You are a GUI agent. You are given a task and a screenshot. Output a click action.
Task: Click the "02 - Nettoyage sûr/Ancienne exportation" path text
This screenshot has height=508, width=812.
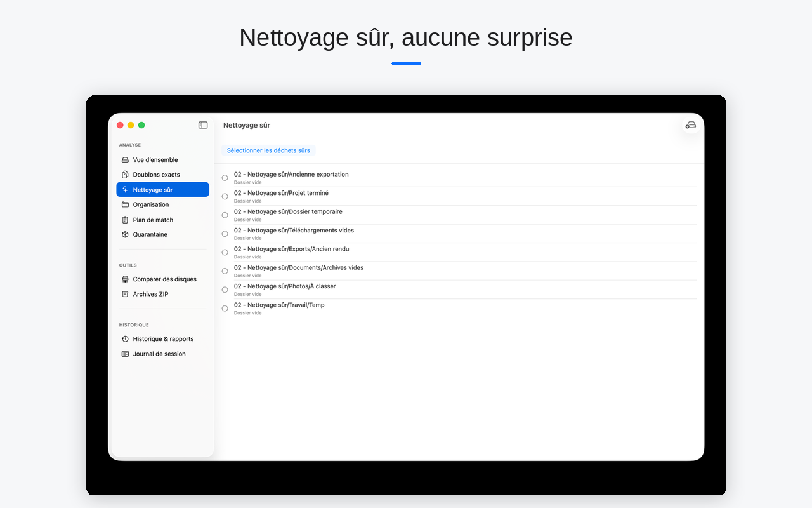pyautogui.click(x=291, y=175)
